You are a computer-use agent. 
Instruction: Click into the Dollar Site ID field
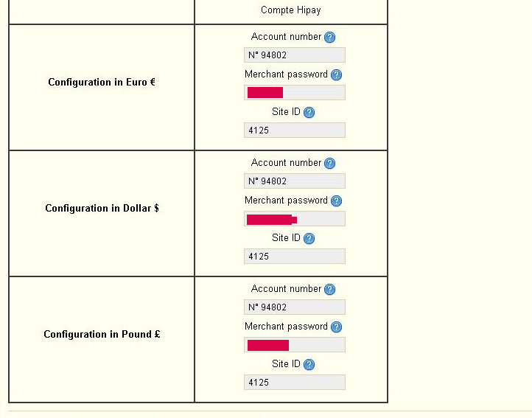295,257
